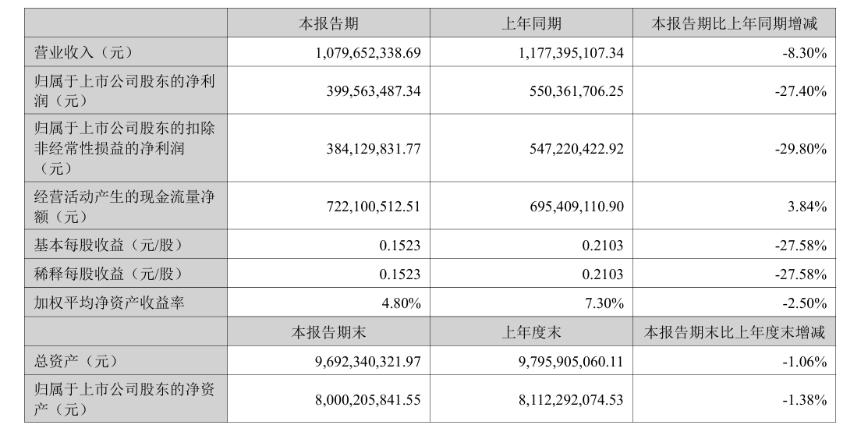Select the -8.30% change cell
This screenshot has width=868, height=432.
pyautogui.click(x=804, y=53)
